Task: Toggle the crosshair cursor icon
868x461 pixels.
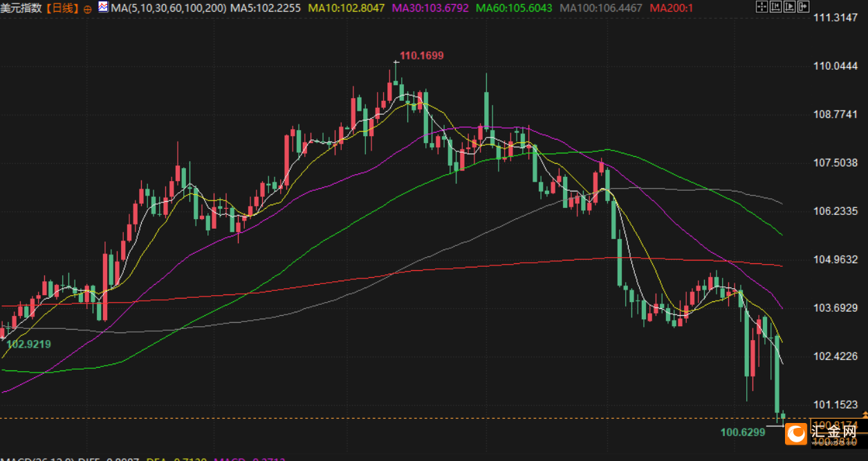Action: click(761, 7)
